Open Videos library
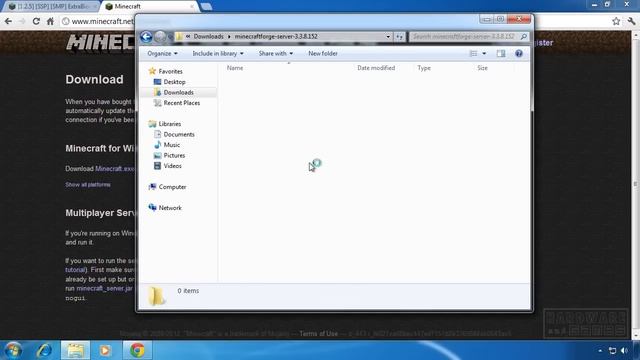This screenshot has width=640, height=360. [x=172, y=166]
